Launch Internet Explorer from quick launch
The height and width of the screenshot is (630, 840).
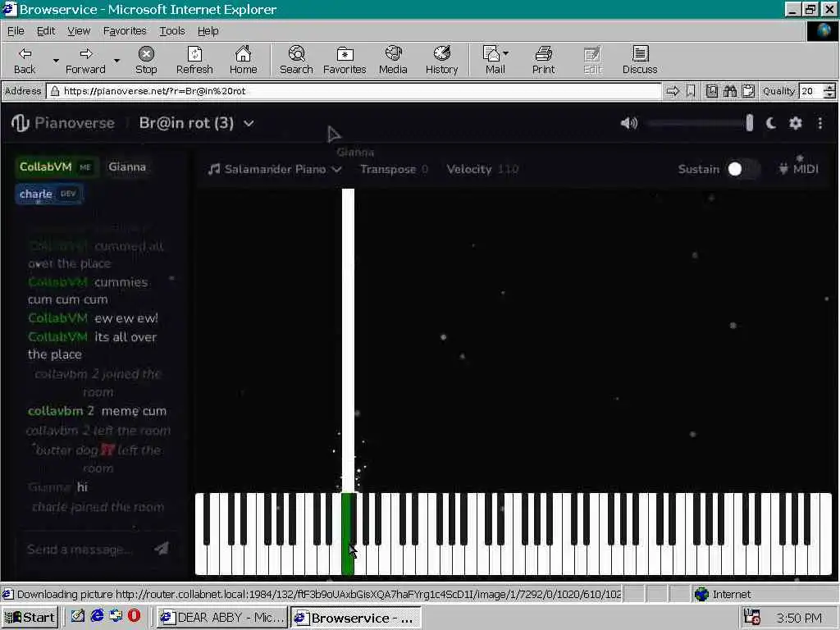click(x=97, y=616)
